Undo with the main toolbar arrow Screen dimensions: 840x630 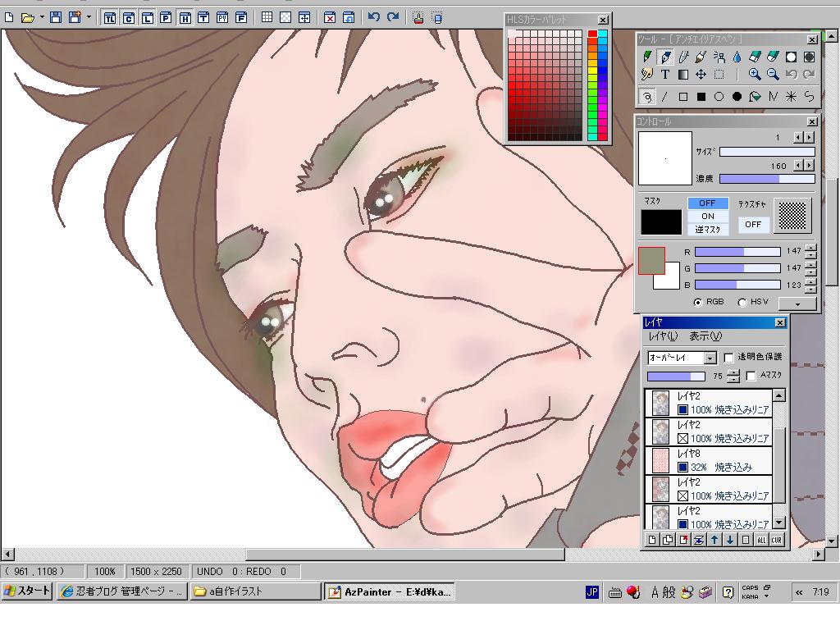374,18
